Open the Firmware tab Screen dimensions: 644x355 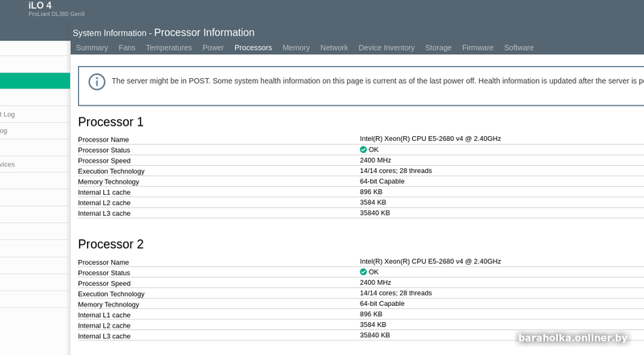tap(477, 47)
